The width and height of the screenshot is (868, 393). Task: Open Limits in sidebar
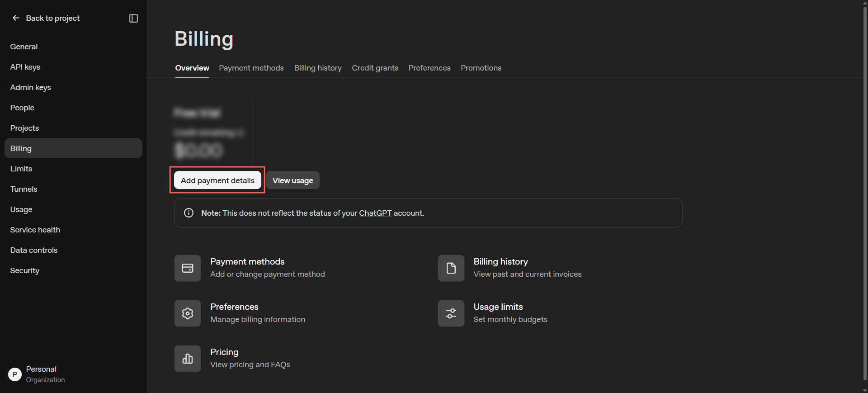[73, 169]
